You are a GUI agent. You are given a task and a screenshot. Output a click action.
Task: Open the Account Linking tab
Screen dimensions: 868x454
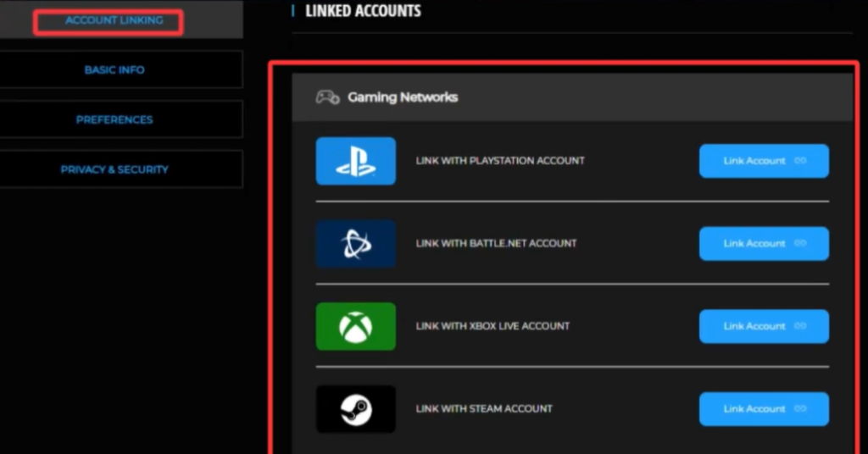[114, 20]
